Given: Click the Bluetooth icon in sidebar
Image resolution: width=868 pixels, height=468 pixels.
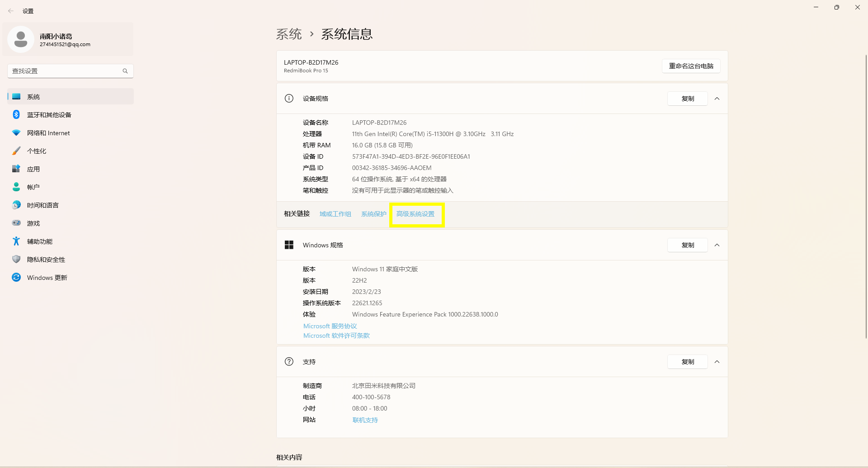Looking at the screenshot, I should (x=16, y=114).
